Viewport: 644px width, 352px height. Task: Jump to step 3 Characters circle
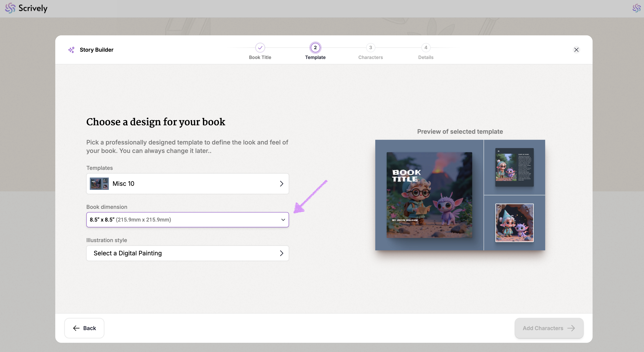(x=371, y=48)
